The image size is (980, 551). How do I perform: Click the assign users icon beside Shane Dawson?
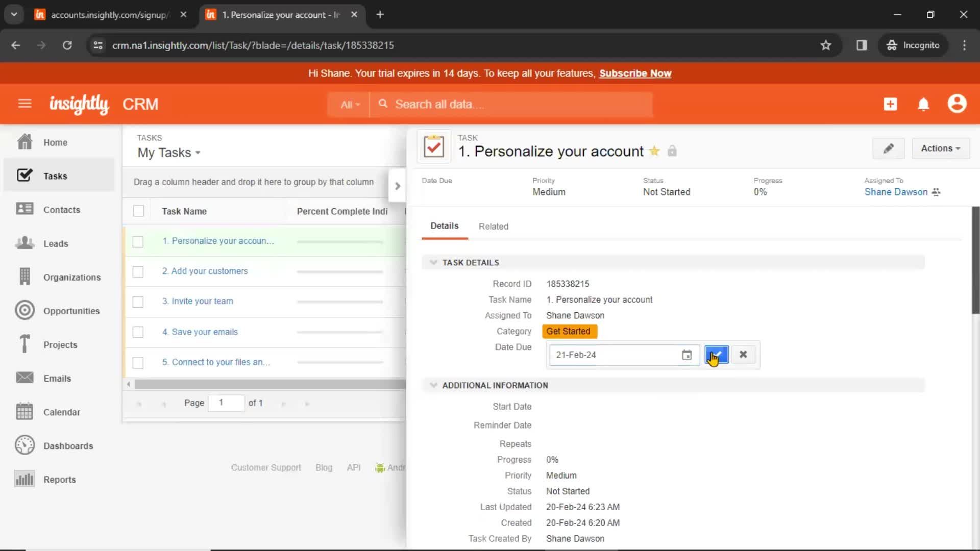coord(936,192)
